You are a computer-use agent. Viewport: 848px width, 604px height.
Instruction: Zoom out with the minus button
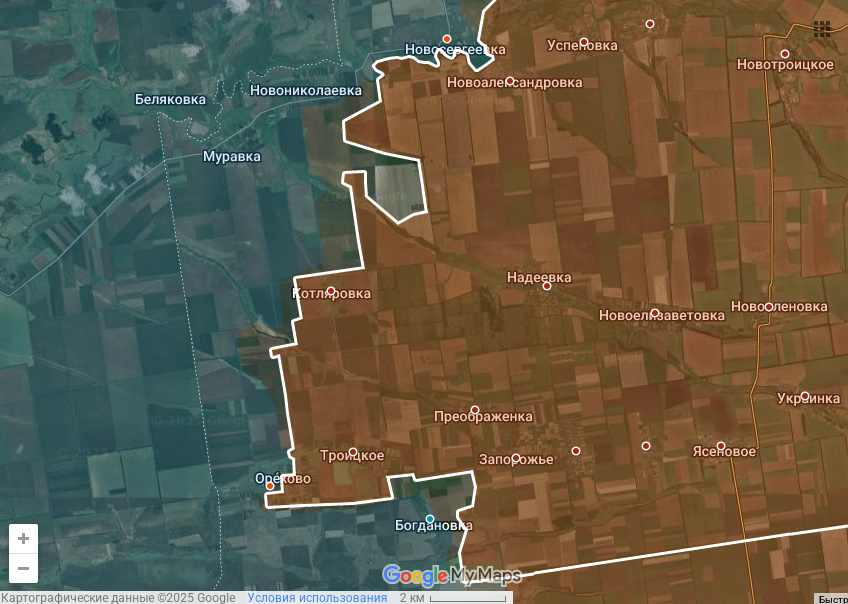pyautogui.click(x=23, y=569)
